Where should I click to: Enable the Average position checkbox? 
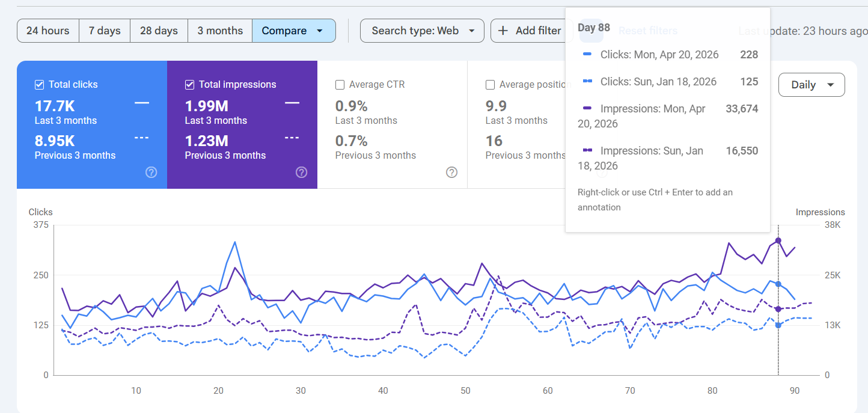click(x=491, y=85)
